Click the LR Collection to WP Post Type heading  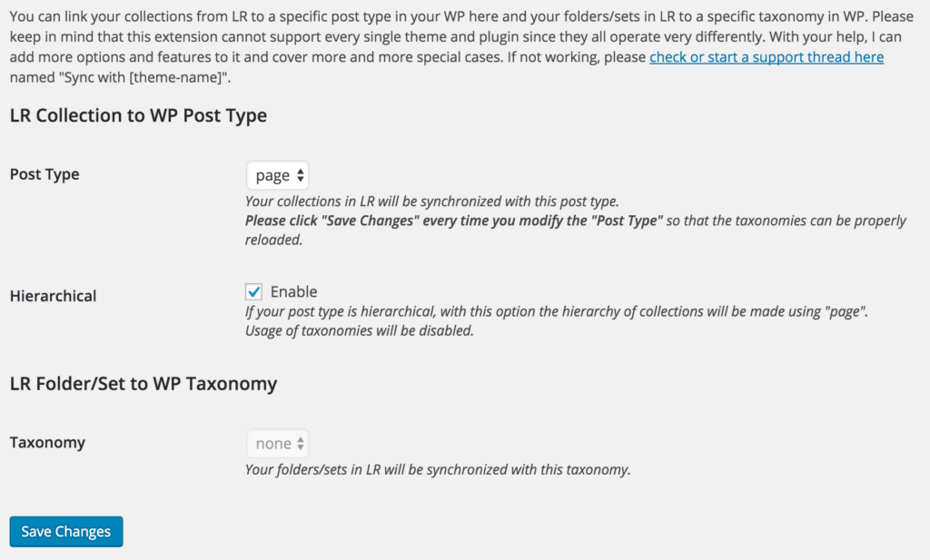coord(138,115)
